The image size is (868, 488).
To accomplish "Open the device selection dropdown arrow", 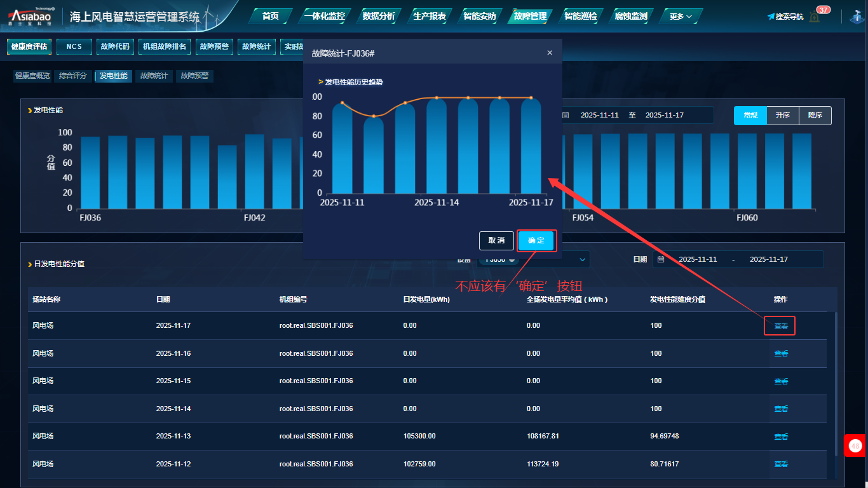I will 582,259.
